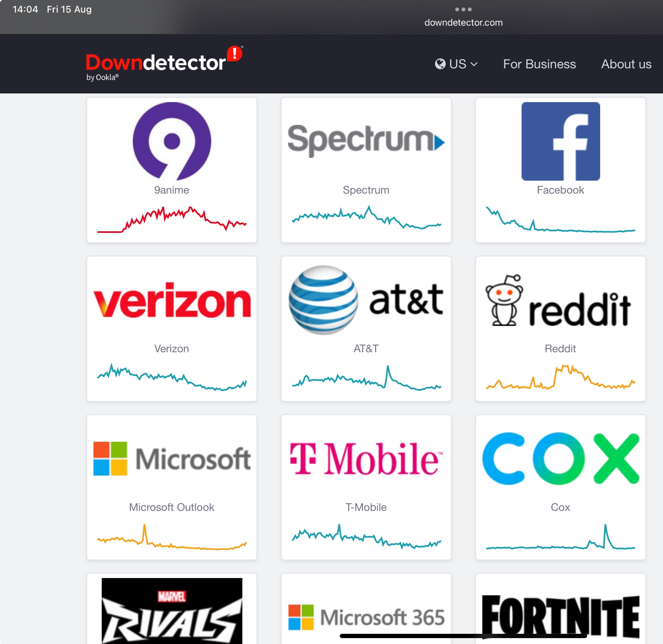
Task: Tap the downdetector.com address bar
Action: coord(463,23)
